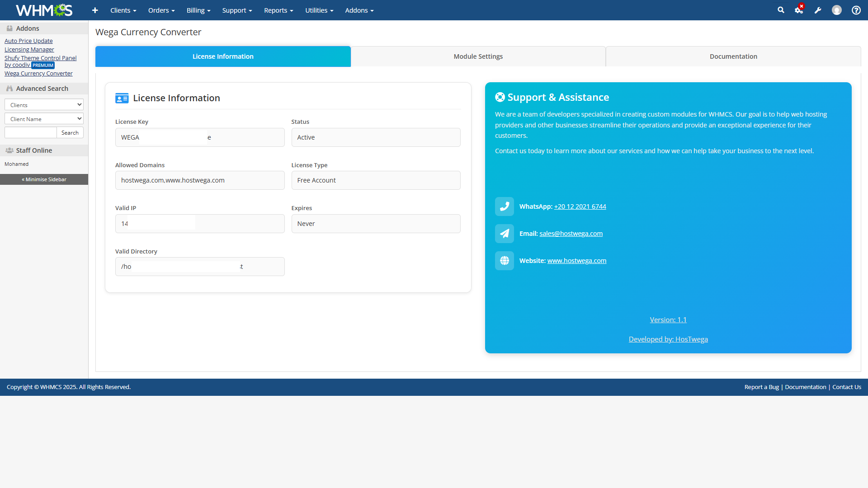Open the Client Name field dropdown

pyautogui.click(x=44, y=119)
